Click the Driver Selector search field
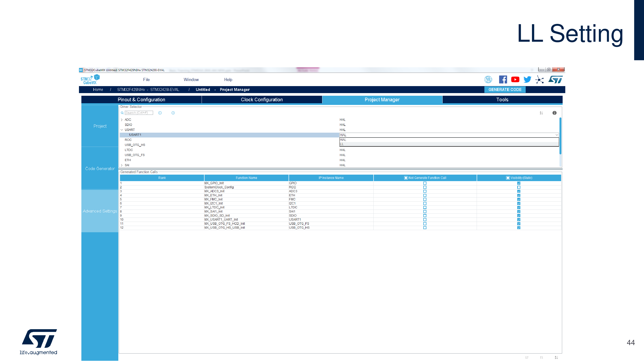Screen dimensions: 644x362 tap(139, 113)
